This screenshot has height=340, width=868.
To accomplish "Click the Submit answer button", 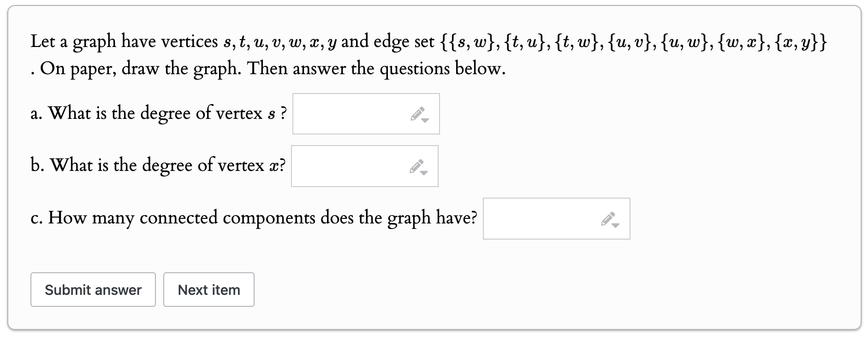I will 92,289.
